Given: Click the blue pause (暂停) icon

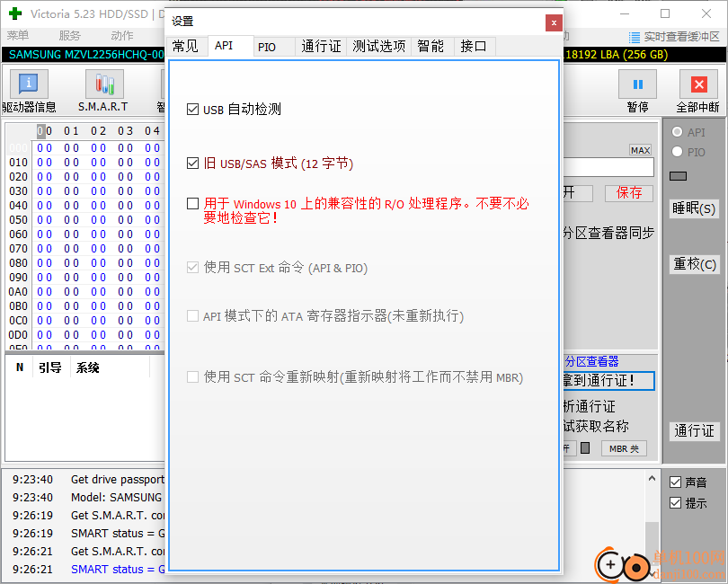Looking at the screenshot, I should click(x=637, y=84).
